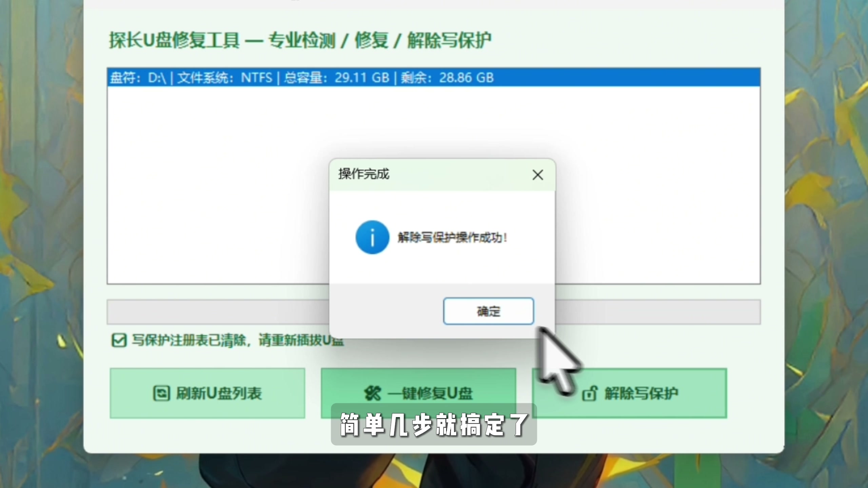Select the D:\ NTFS 29.11 GB drive row
This screenshot has width=868, height=488.
point(433,78)
